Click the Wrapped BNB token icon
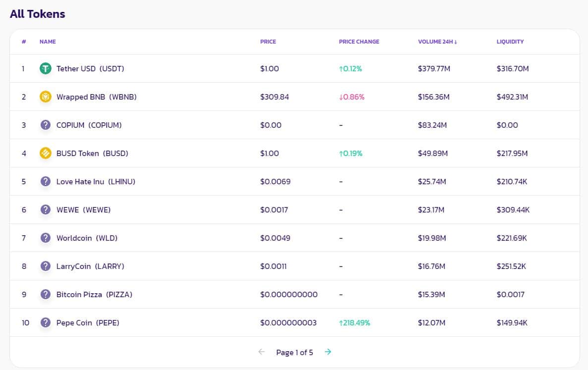The image size is (588, 370). pyautogui.click(x=46, y=97)
